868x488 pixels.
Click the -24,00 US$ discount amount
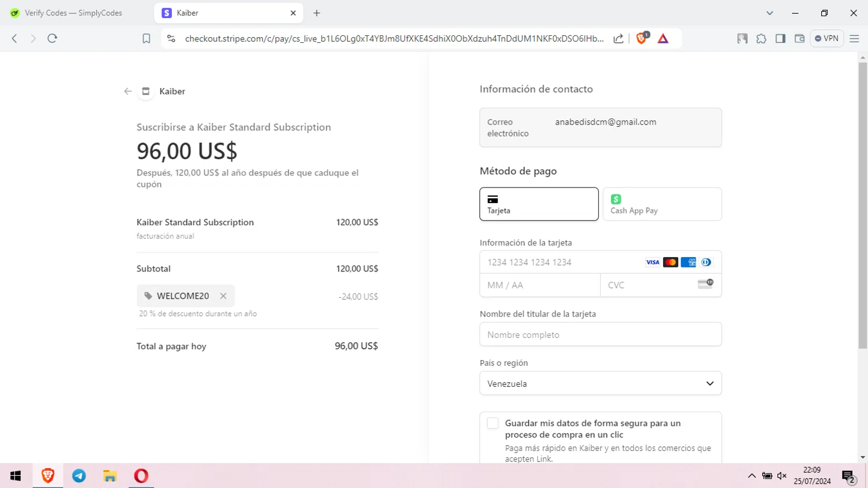coord(358,296)
